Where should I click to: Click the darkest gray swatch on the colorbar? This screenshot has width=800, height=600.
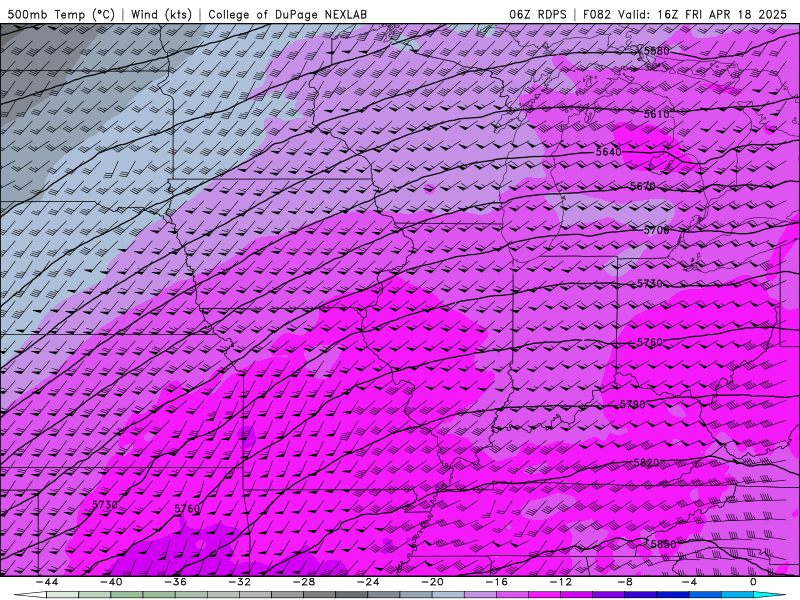click(351, 595)
